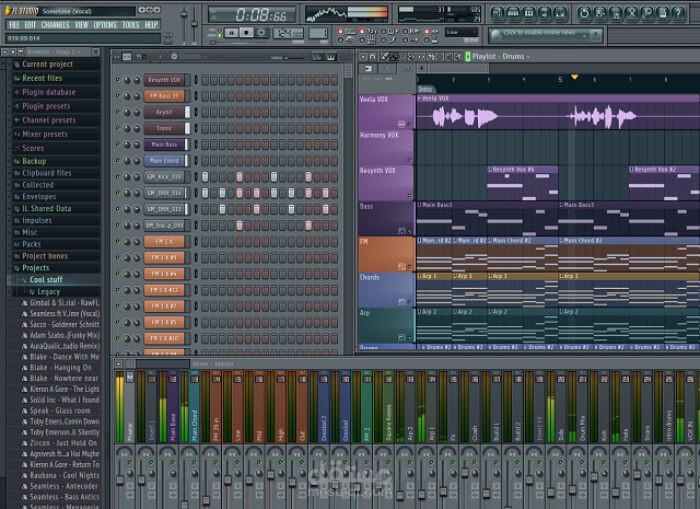Viewport: 700px width, 509px height.
Task: Open the Step Sequencer toolbar icon
Action: click(513, 13)
